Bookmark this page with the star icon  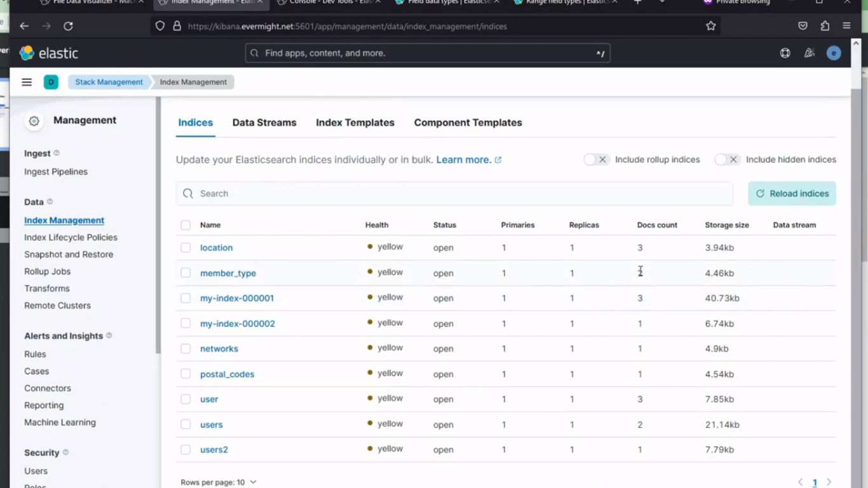click(711, 26)
